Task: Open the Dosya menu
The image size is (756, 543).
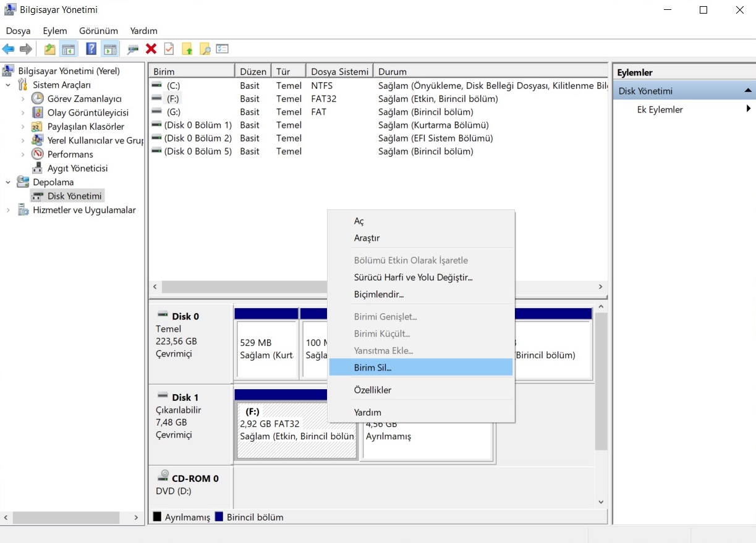Action: [x=18, y=30]
